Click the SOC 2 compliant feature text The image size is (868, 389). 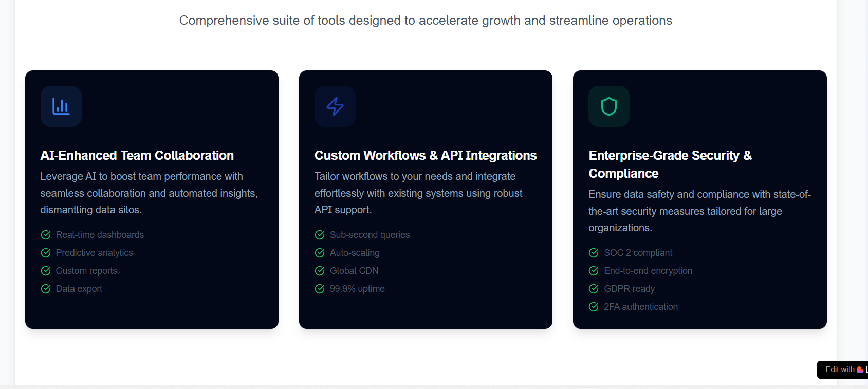pyautogui.click(x=638, y=253)
